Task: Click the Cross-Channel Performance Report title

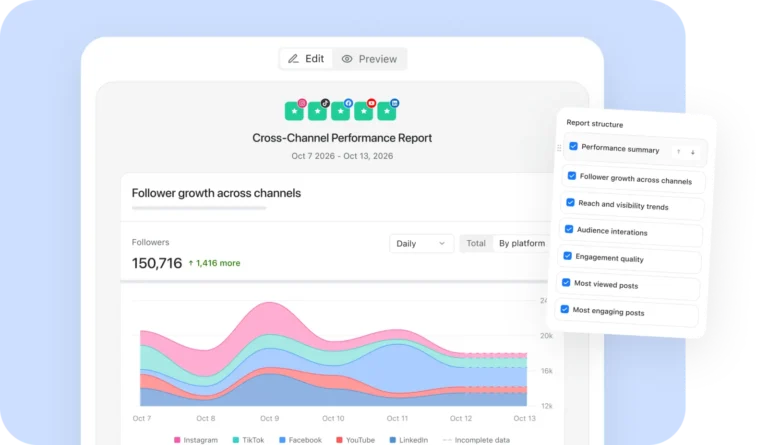Action: (x=342, y=138)
